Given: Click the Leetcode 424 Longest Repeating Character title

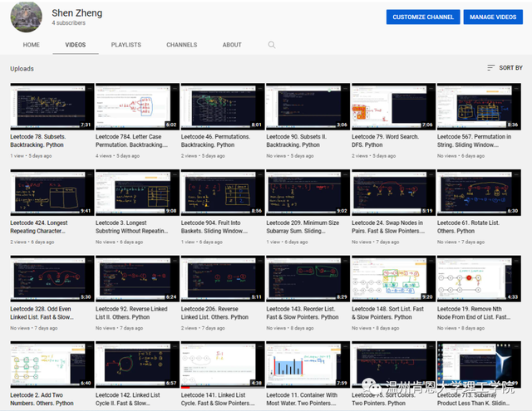Looking at the screenshot, I should click(x=39, y=227).
